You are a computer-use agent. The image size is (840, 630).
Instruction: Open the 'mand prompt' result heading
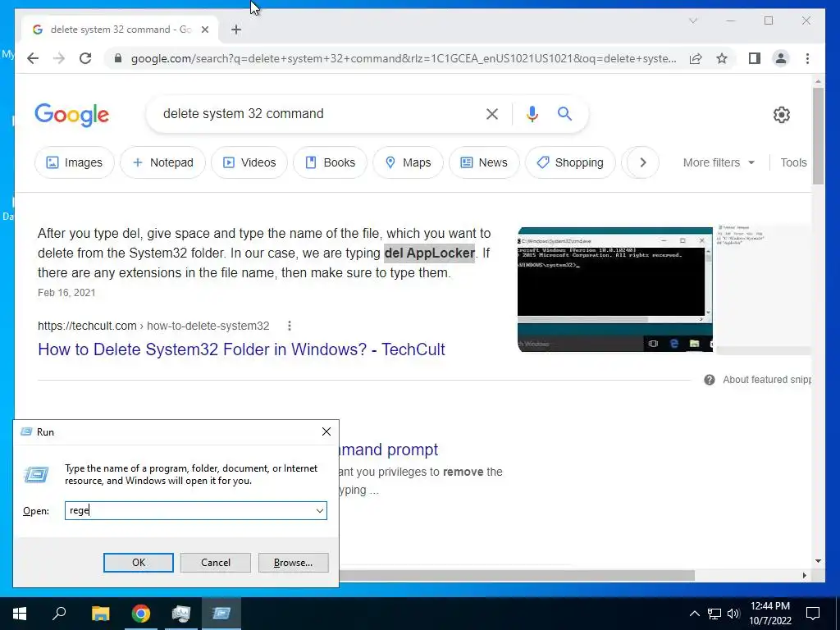[x=389, y=450]
